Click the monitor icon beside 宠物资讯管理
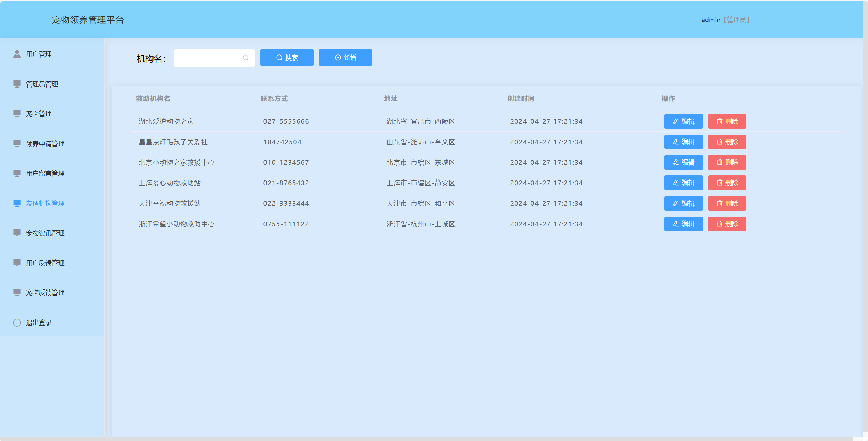Image resolution: width=868 pixels, height=441 pixels. point(17,233)
